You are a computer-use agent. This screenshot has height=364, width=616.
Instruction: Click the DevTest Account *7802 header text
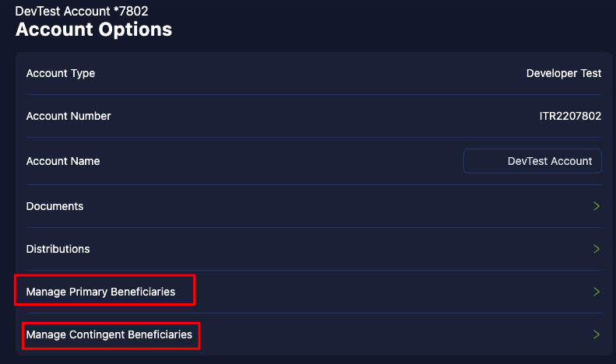pos(82,11)
